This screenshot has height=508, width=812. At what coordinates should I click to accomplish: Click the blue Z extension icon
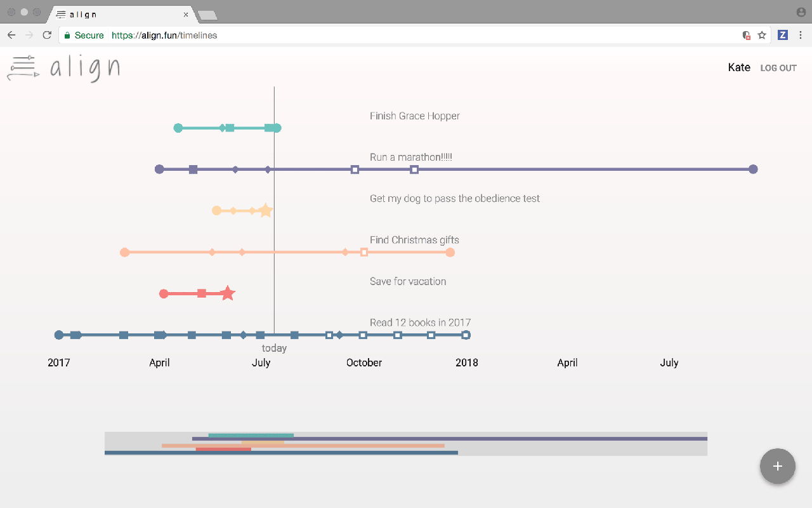click(x=782, y=36)
